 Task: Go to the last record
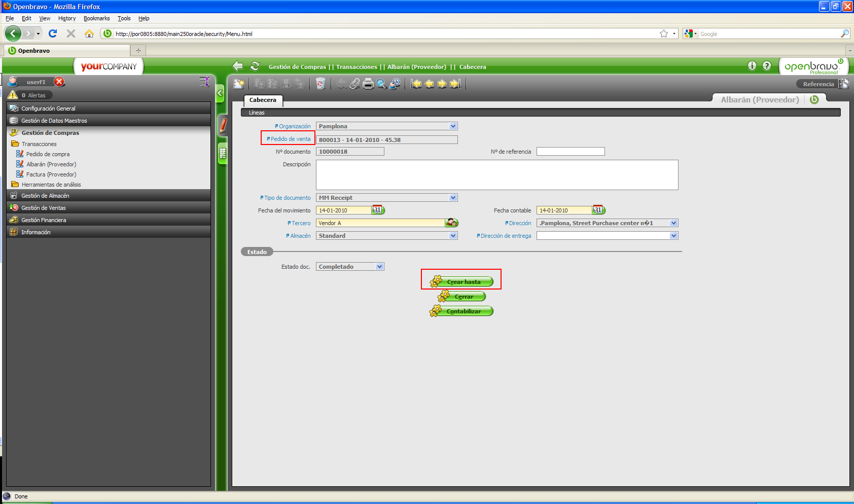pyautogui.click(x=455, y=84)
